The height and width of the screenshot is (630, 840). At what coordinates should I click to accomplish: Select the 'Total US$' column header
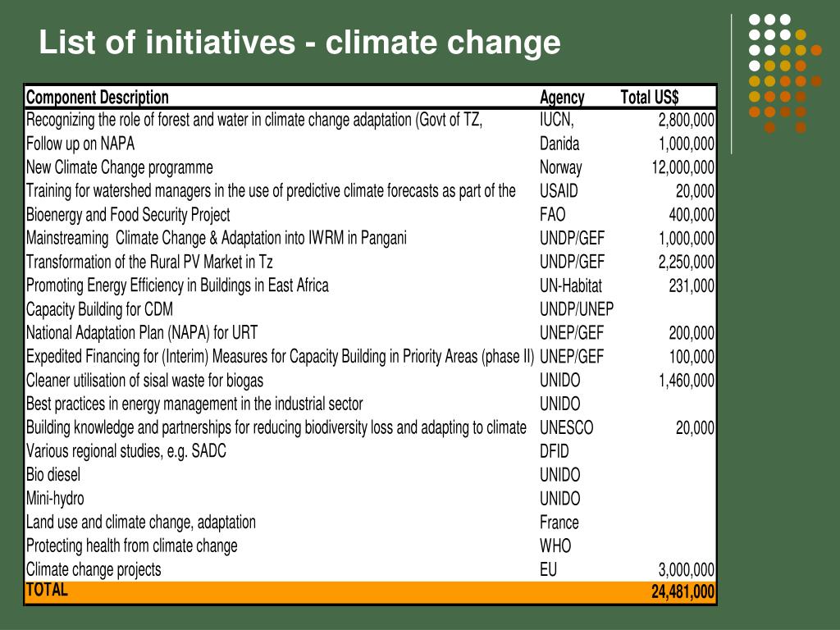pos(650,98)
